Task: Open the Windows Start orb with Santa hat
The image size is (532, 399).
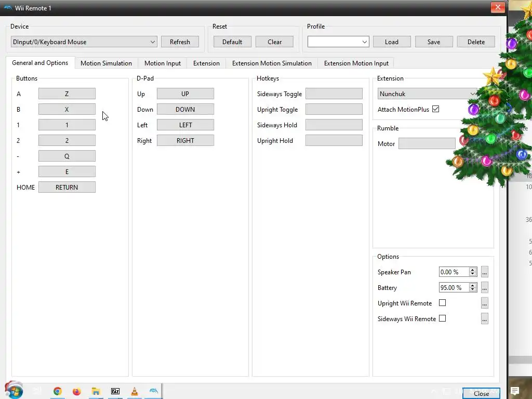Action: click(14, 390)
